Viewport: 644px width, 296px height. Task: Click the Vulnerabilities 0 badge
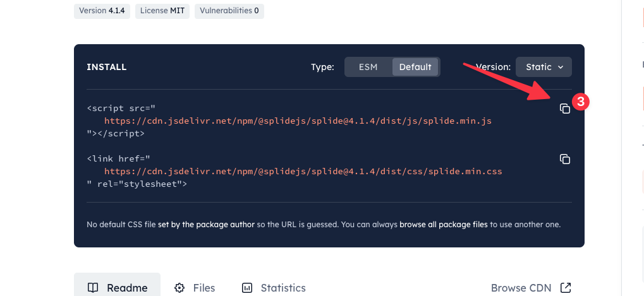229,11
